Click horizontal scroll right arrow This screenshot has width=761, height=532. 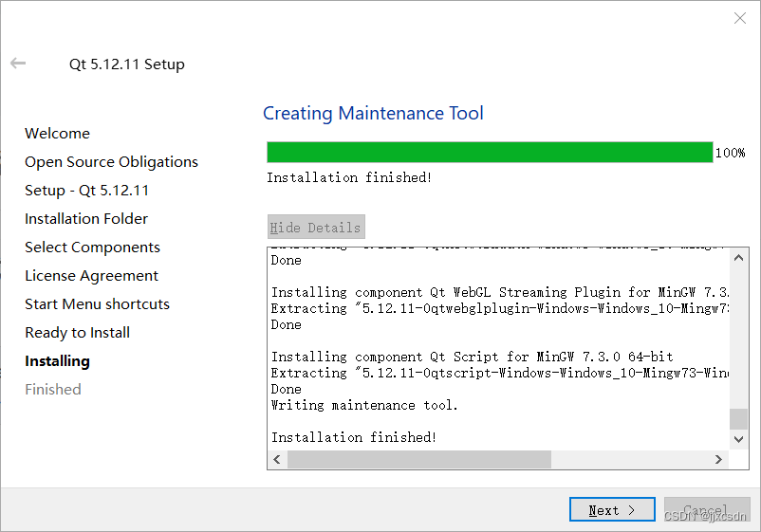(x=718, y=459)
